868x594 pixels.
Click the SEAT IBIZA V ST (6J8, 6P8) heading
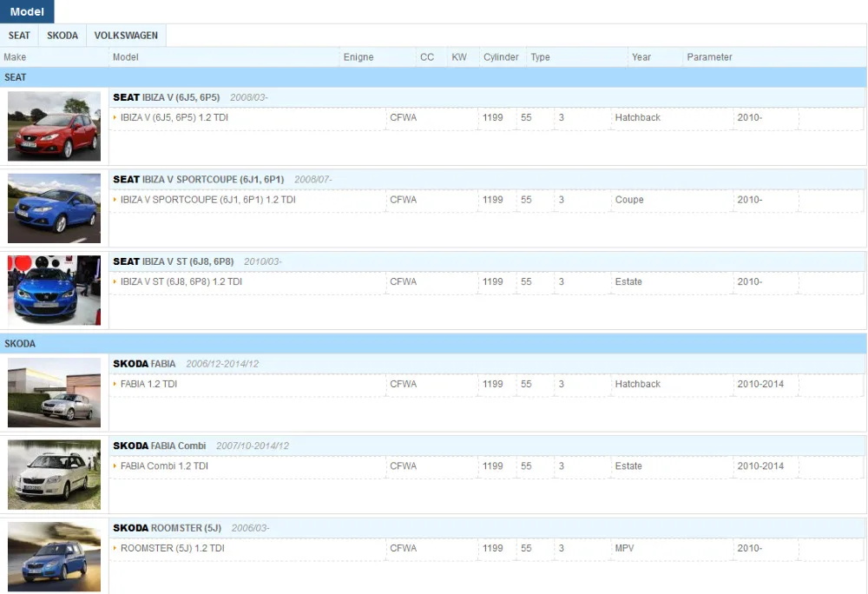(x=174, y=261)
